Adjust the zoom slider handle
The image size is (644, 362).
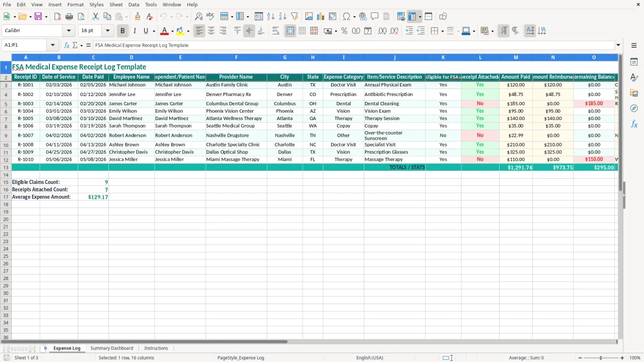click(601, 358)
